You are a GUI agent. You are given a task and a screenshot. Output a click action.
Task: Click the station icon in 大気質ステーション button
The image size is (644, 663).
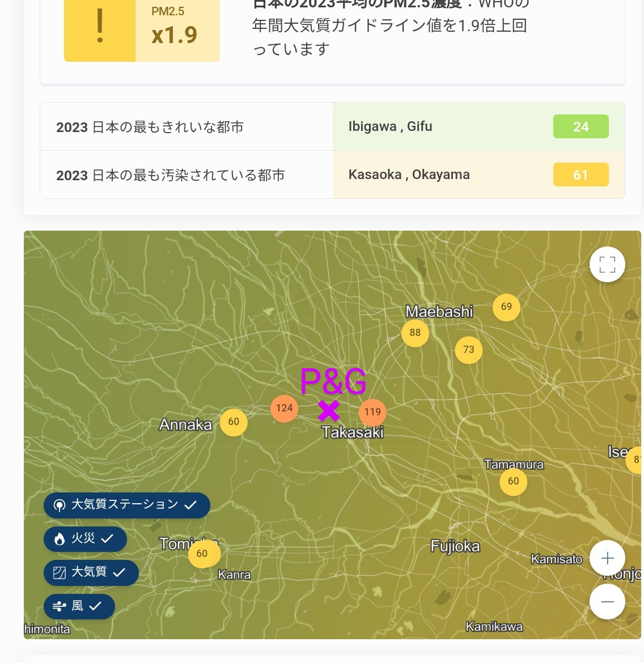60,505
